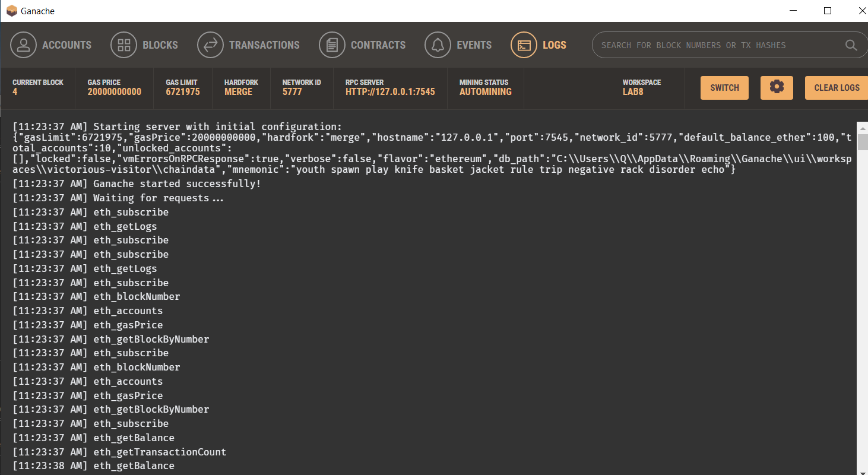Click the SWITCH workspace button
The height and width of the screenshot is (475, 868).
click(x=724, y=87)
